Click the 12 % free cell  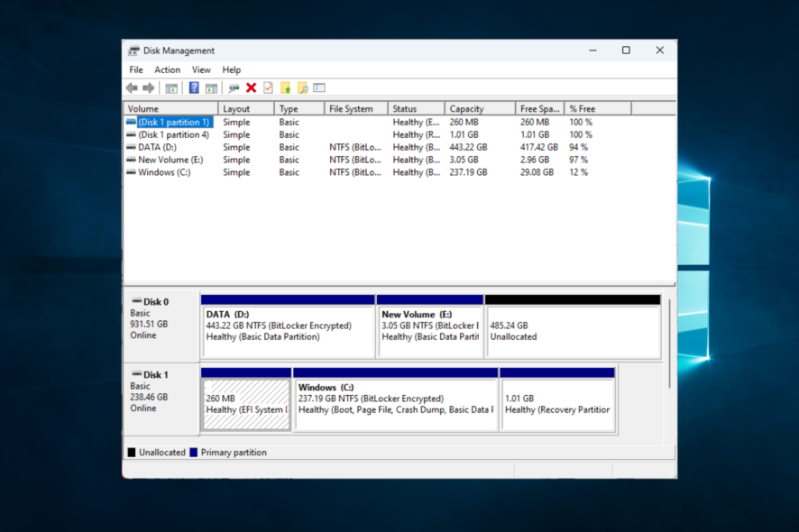click(x=578, y=172)
